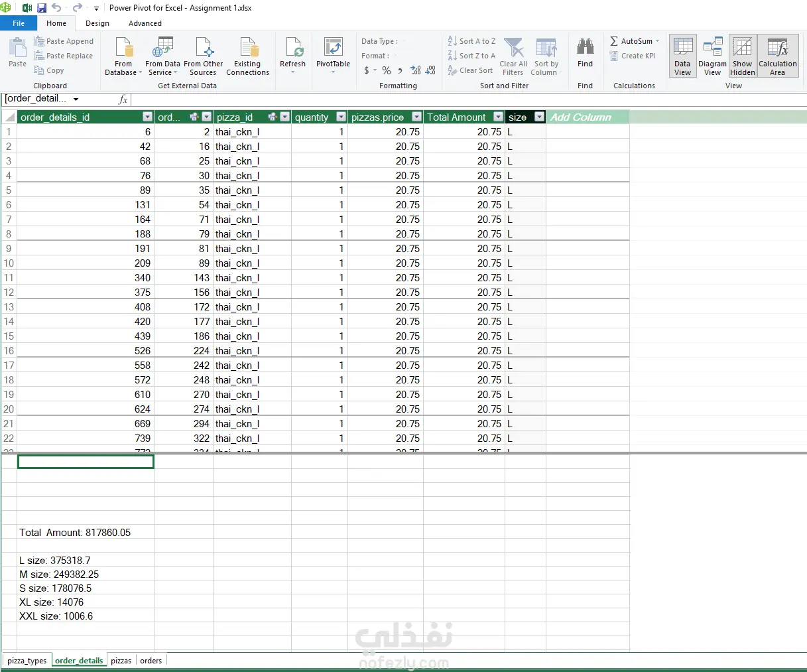Open pizza_id column filter dropdown
Viewport: 807px width, 672px height.
pos(285,117)
